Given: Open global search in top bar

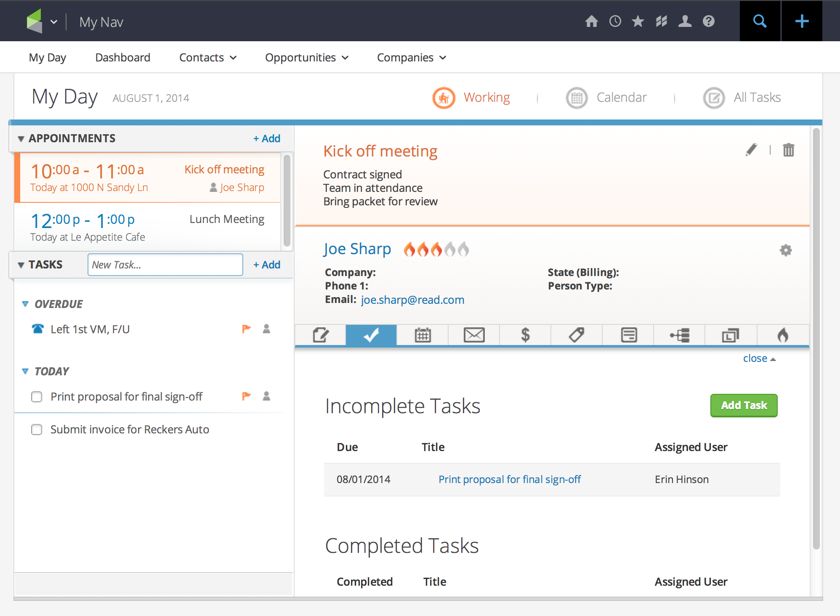Looking at the screenshot, I should pyautogui.click(x=760, y=21).
